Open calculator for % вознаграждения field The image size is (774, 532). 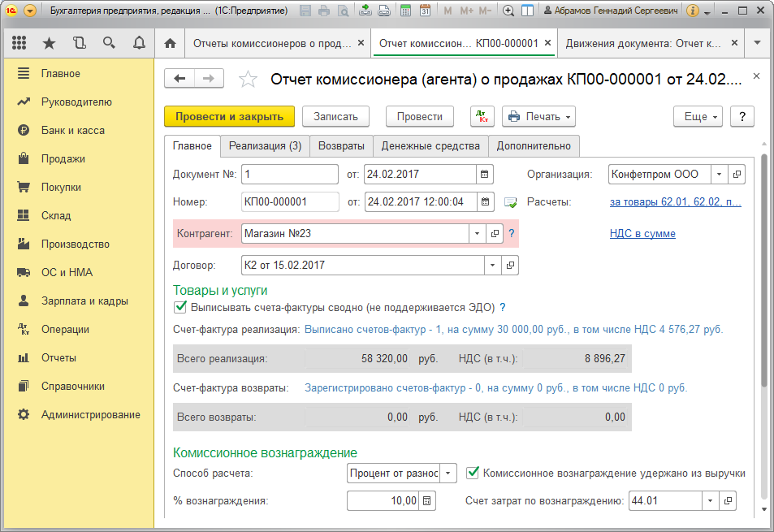[427, 501]
